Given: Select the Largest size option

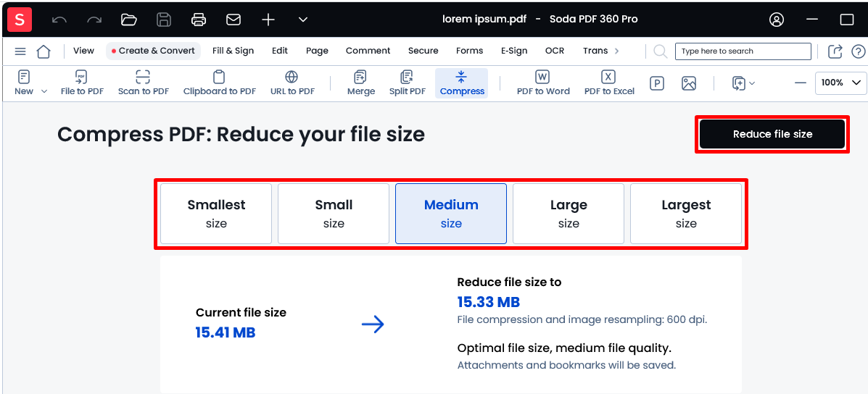Looking at the screenshot, I should pos(686,214).
